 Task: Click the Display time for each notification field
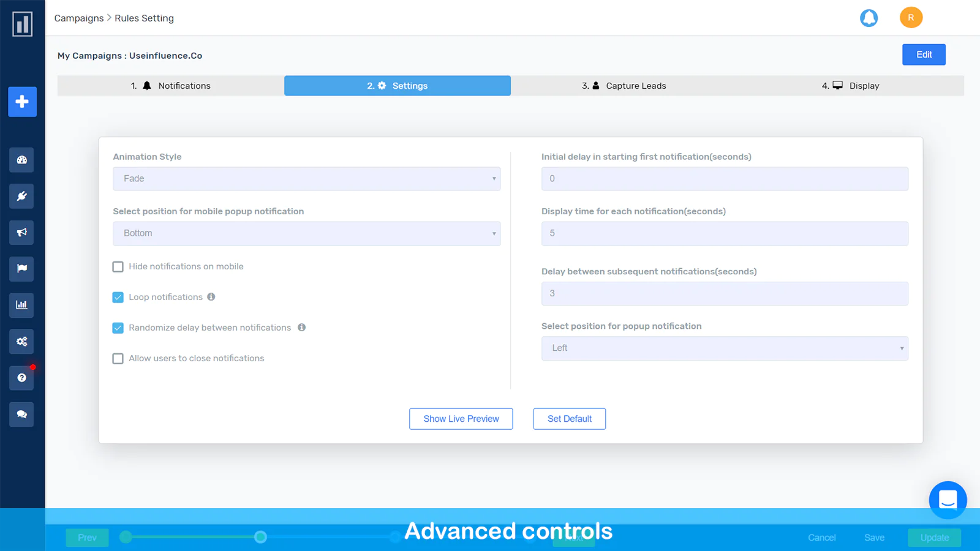tap(725, 233)
